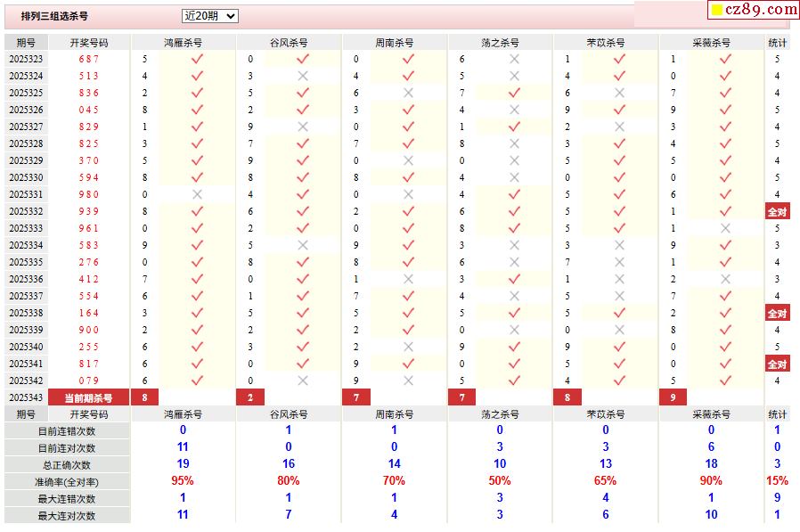
Task: Open the 近20期 period dropdown
Action: tap(209, 16)
